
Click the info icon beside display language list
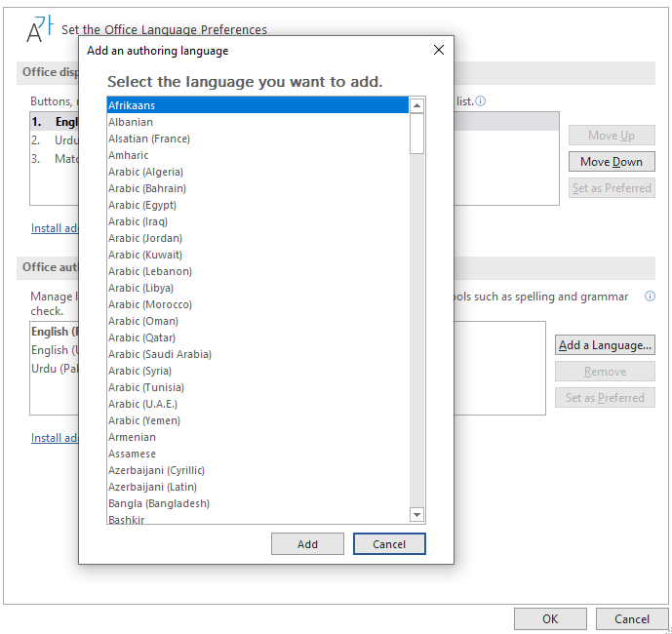[x=481, y=101]
